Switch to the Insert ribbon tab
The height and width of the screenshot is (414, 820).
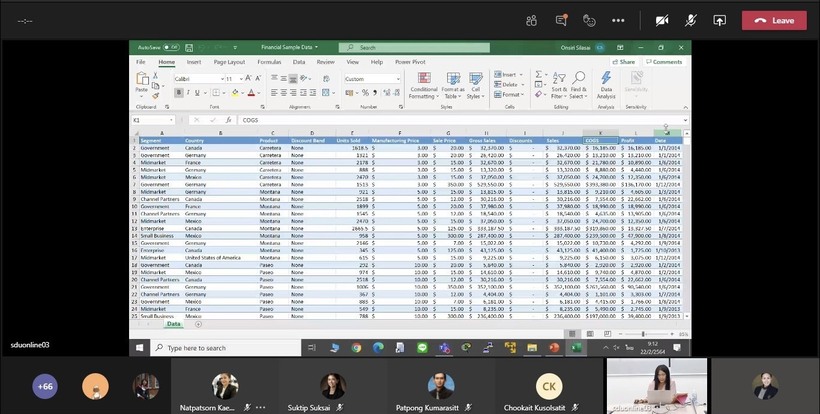193,62
